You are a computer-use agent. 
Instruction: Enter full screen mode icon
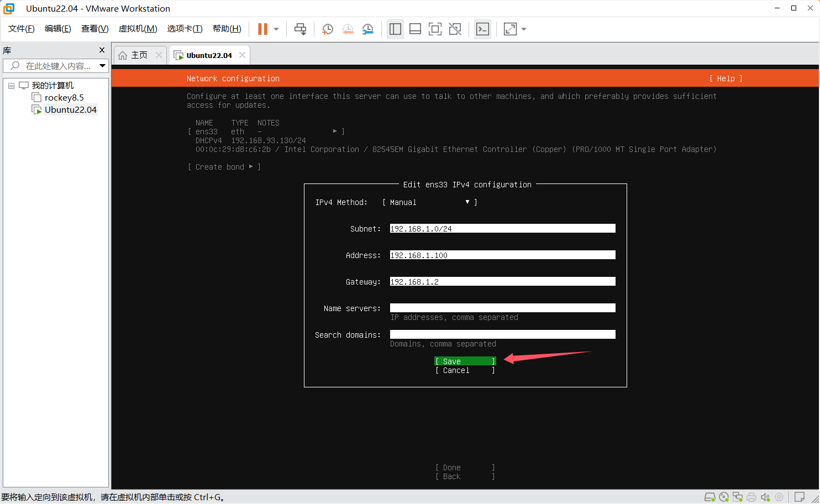(435, 29)
